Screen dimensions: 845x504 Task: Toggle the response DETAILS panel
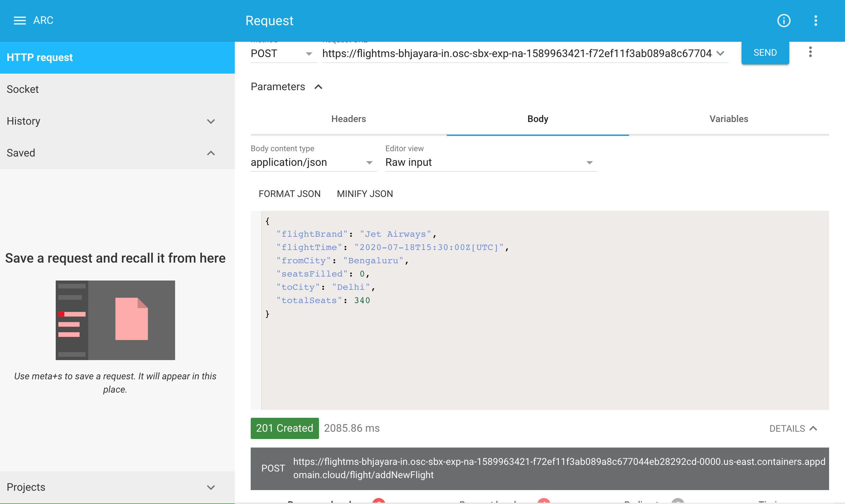coord(793,428)
